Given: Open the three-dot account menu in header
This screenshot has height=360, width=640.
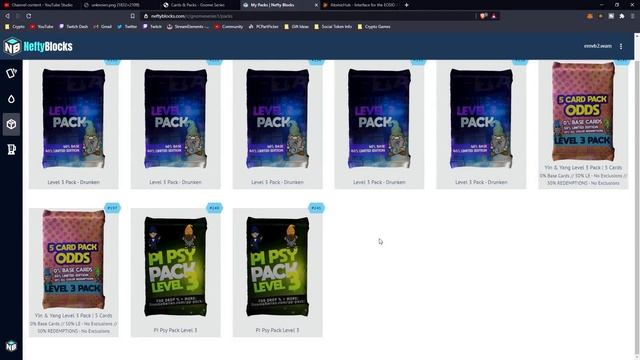Looking at the screenshot, I should (621, 47).
